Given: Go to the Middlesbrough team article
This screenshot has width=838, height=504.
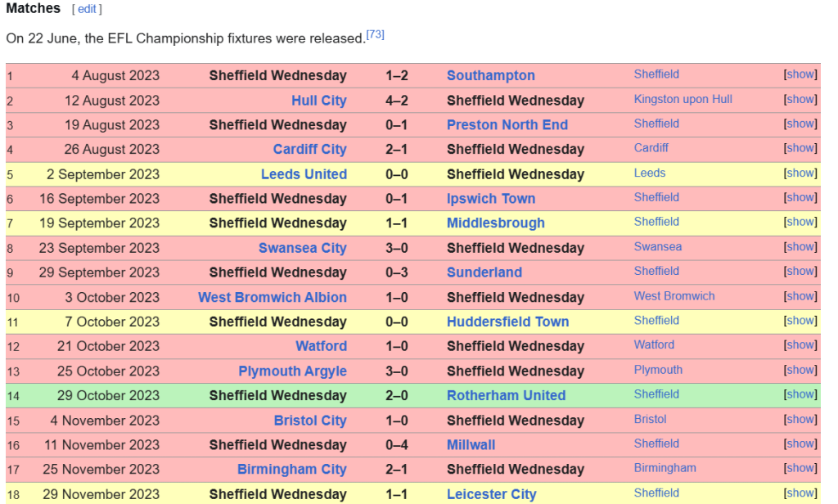Looking at the screenshot, I should pos(495,223).
